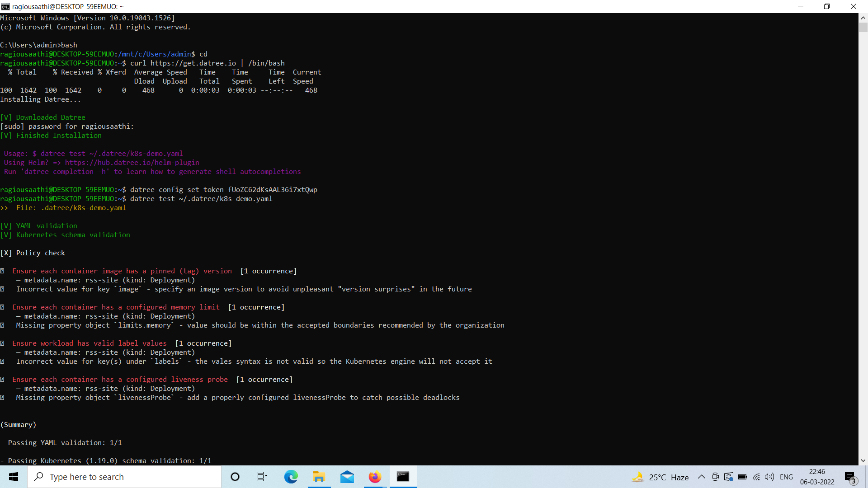Switch ENG input language

(787, 477)
